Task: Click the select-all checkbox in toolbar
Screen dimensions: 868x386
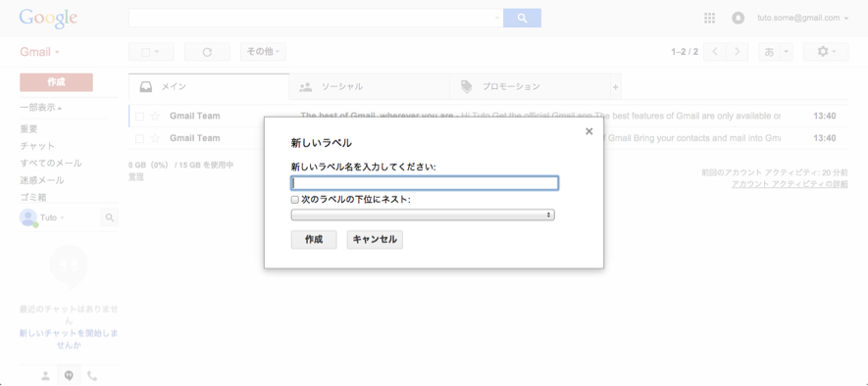Action: point(146,52)
